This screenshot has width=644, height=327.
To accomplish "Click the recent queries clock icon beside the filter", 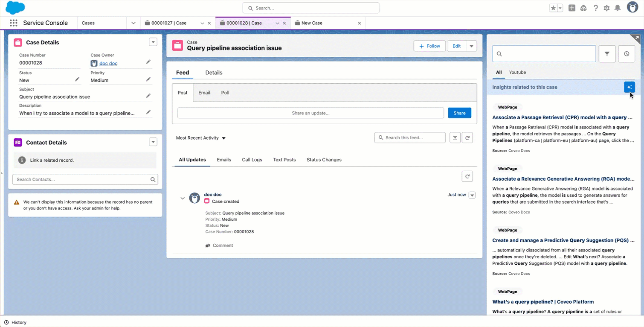I will (626, 53).
